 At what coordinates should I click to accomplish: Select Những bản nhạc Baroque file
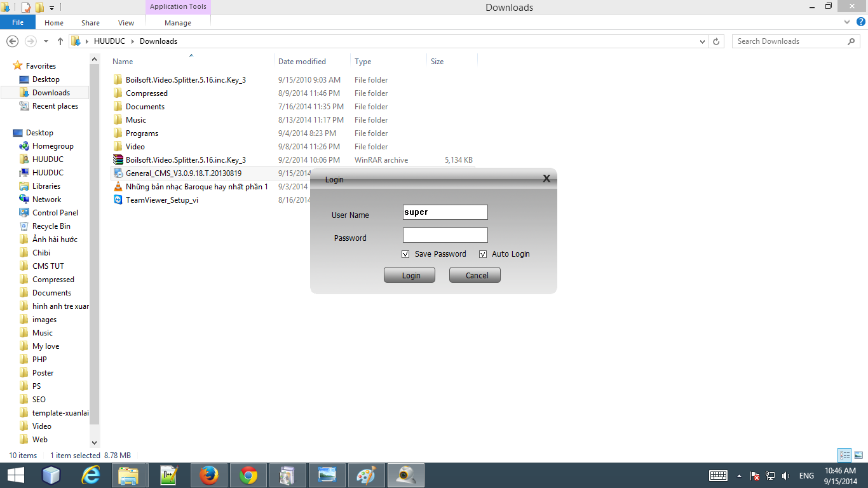pos(191,187)
